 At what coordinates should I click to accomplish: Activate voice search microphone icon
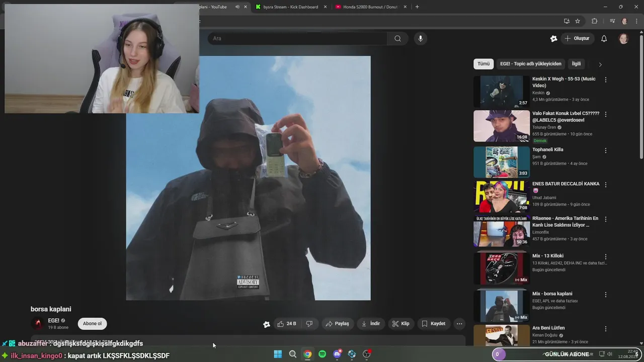click(421, 38)
